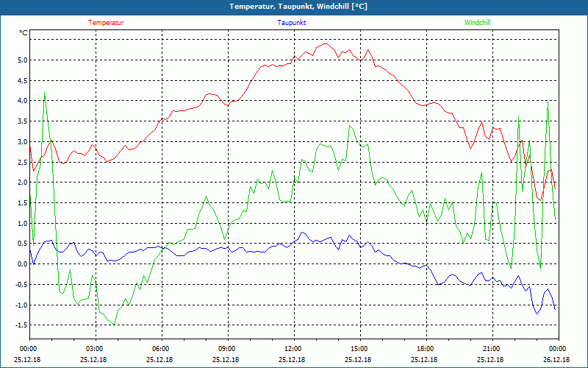588x368 pixels.
Task: Click the '15:00' time axis label
Action: point(360,349)
